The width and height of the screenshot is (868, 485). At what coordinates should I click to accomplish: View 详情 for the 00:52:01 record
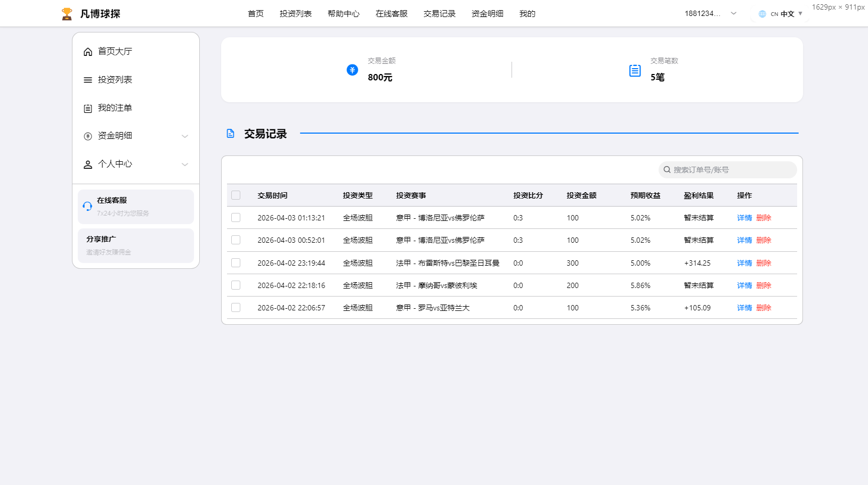coord(744,240)
